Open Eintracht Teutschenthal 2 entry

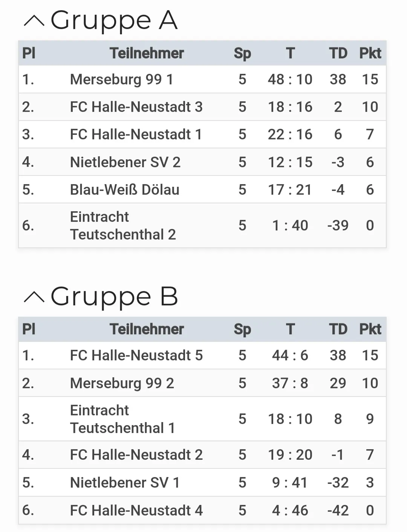[202, 226]
